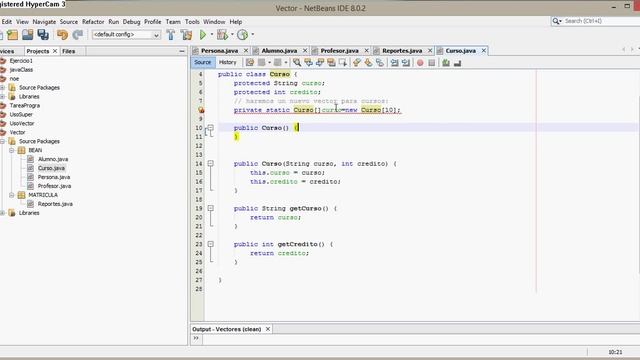Select the TareaProgra project node

24,105
